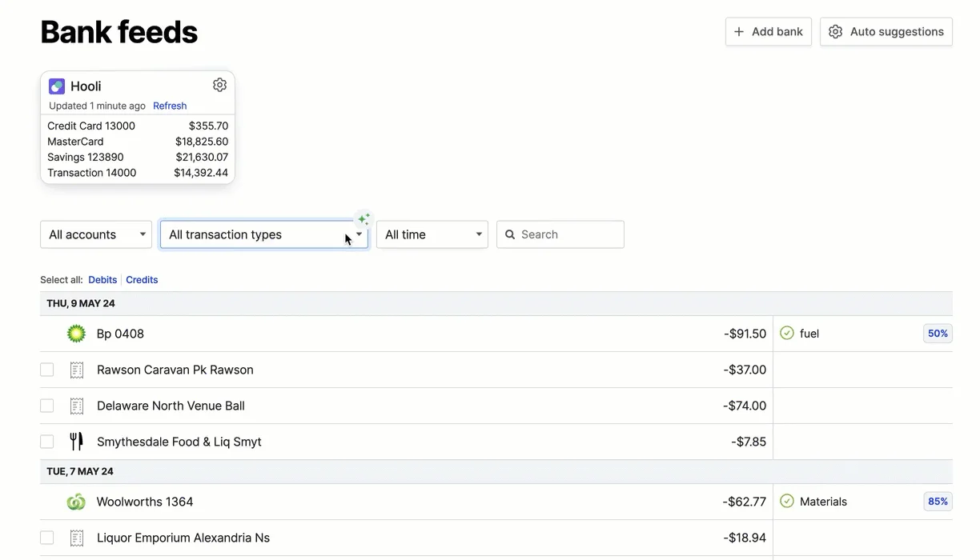Click the Add bank button
Screen dimensions: 980x560
pyautogui.click(x=769, y=32)
